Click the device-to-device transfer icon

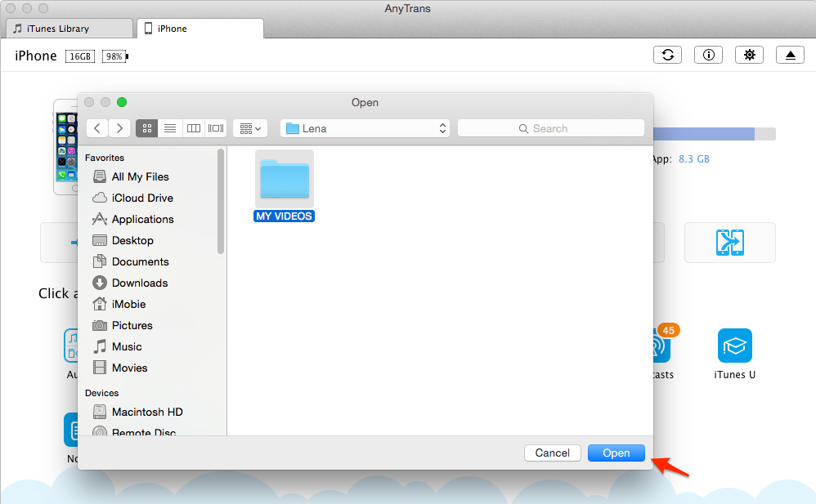pos(729,243)
